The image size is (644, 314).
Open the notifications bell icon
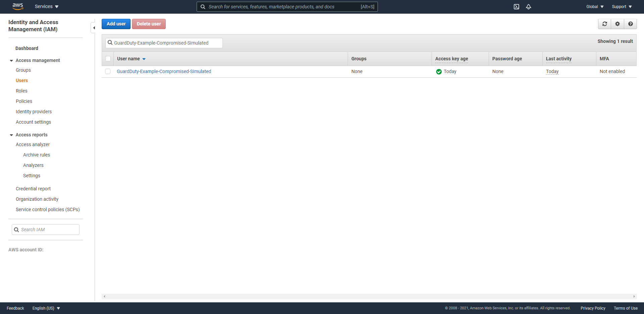[529, 7]
